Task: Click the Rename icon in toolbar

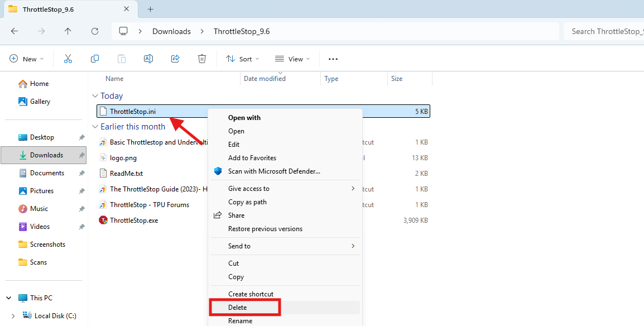Action: point(148,59)
